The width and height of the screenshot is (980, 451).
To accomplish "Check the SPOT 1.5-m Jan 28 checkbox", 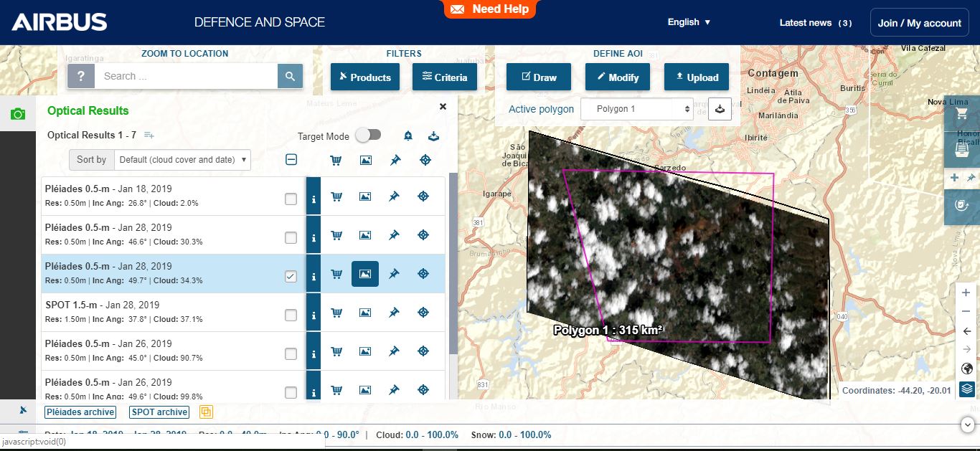I will coord(291,315).
